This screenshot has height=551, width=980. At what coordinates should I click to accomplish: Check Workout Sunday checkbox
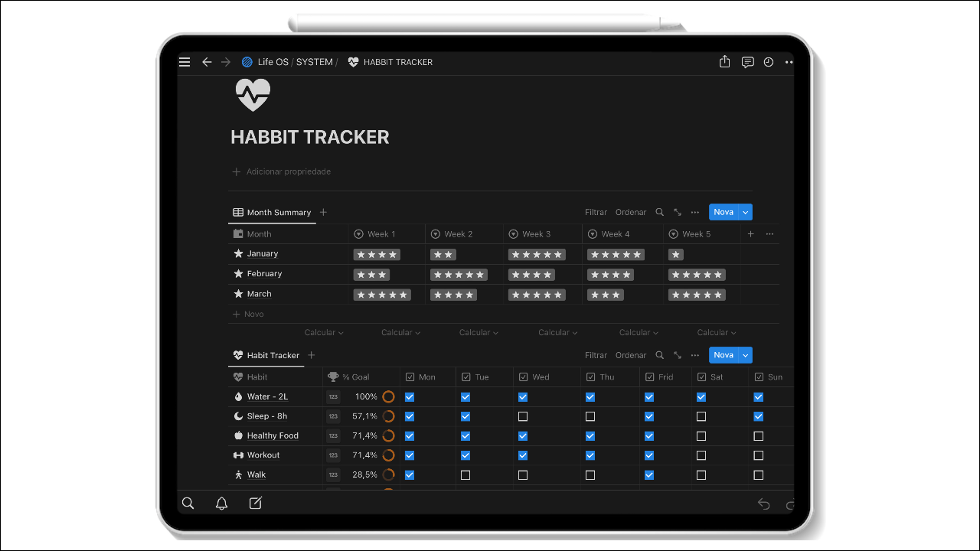click(x=759, y=455)
